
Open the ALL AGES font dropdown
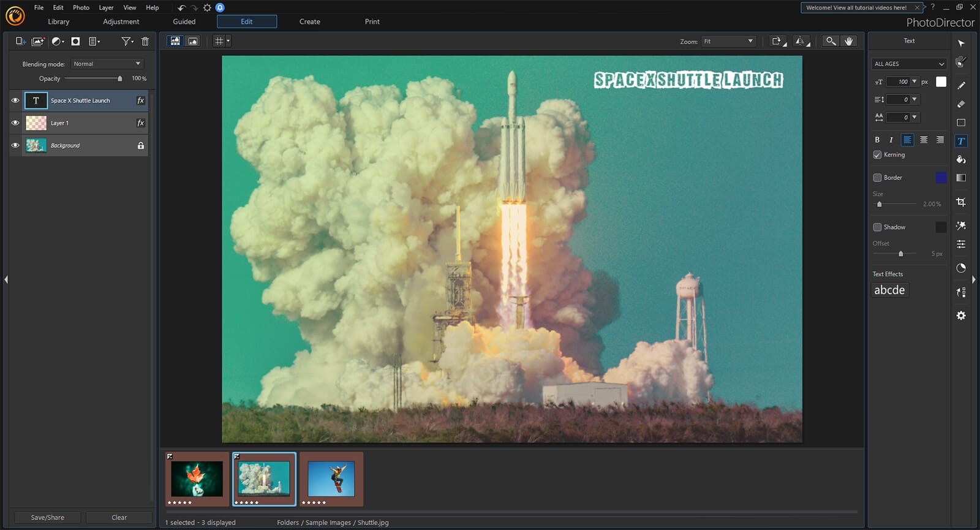909,64
